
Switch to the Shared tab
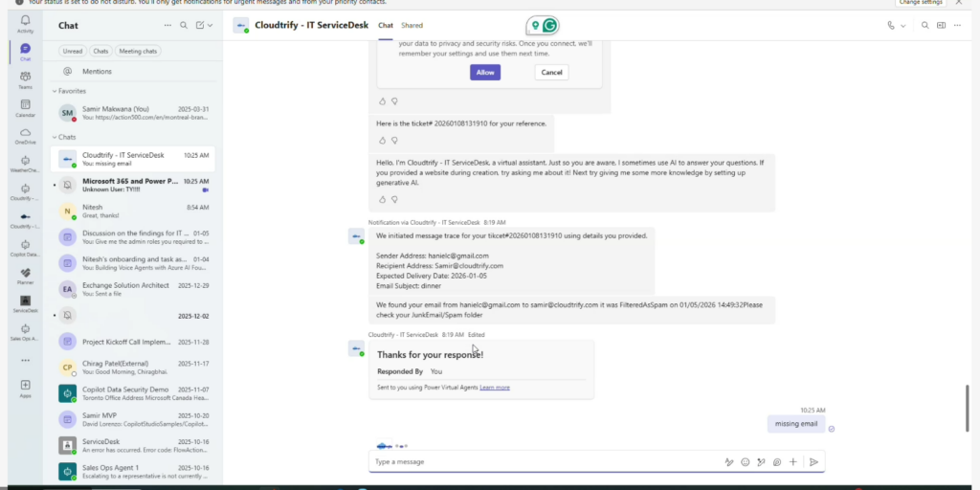(412, 26)
